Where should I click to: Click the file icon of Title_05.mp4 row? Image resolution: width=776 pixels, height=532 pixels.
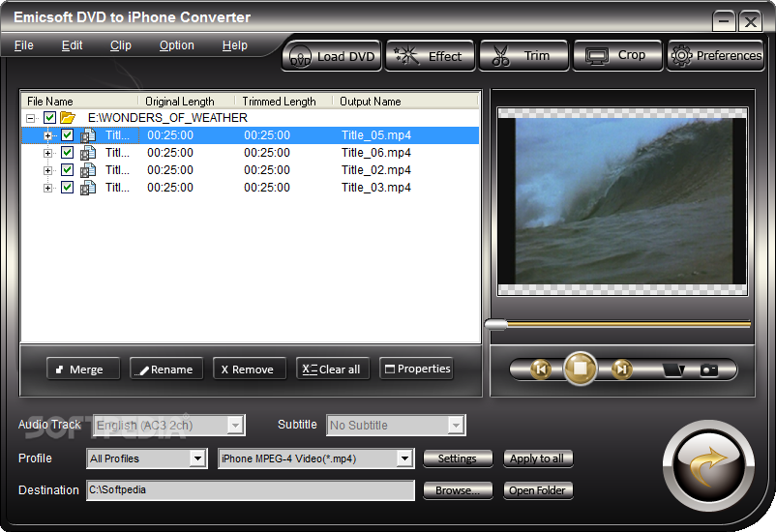click(88, 135)
